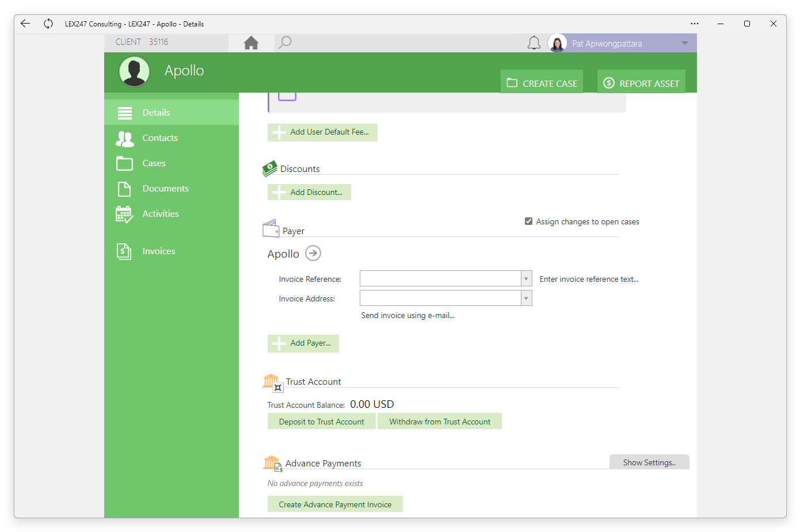The width and height of the screenshot is (800, 532).
Task: Toggle Assign changes to open cases checkbox
Action: [528, 221]
